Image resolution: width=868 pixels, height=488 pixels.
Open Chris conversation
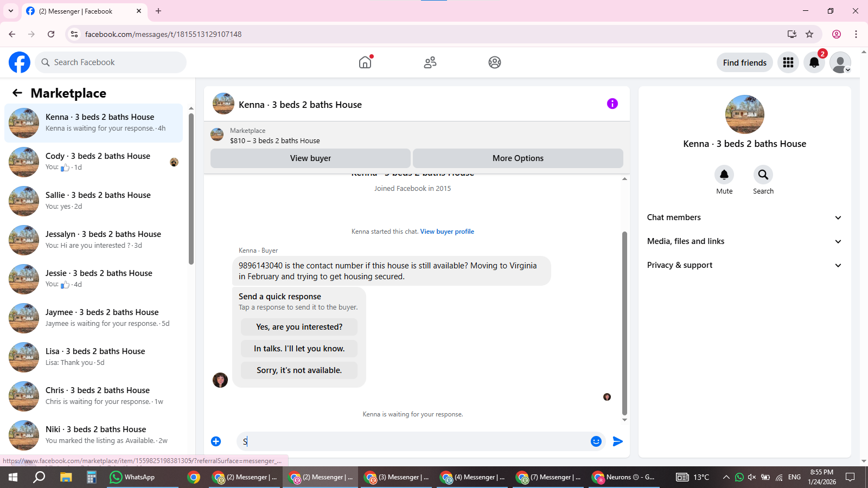coord(93,396)
